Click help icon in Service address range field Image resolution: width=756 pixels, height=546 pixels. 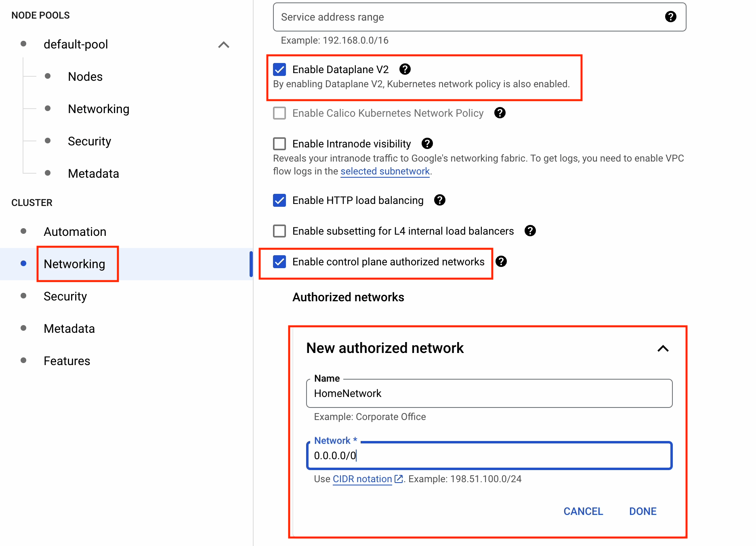tap(670, 17)
